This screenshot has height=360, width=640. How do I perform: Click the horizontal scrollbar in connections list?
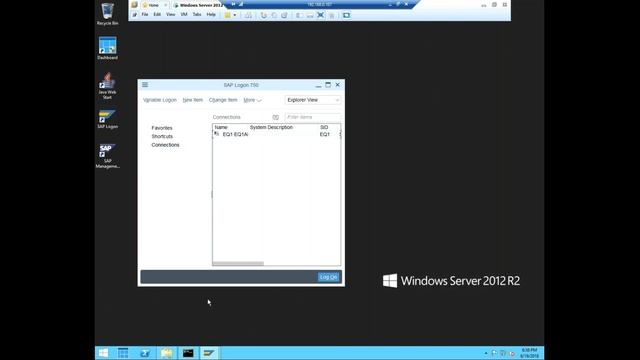coord(238,264)
